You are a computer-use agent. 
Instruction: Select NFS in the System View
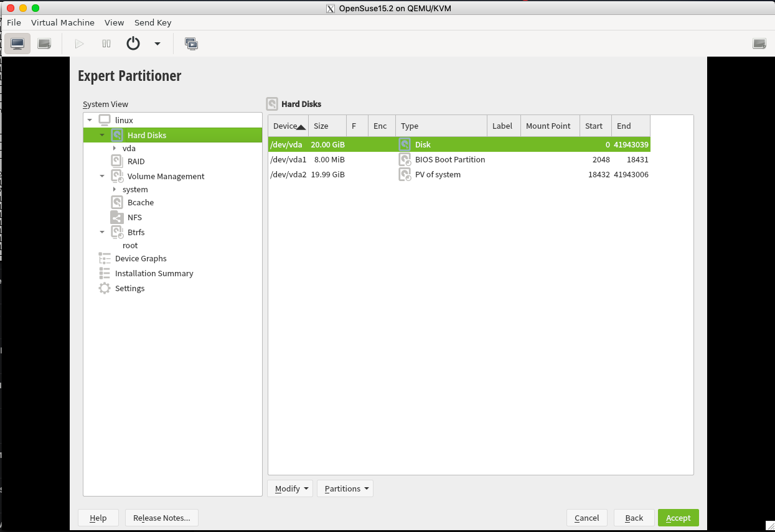point(134,217)
